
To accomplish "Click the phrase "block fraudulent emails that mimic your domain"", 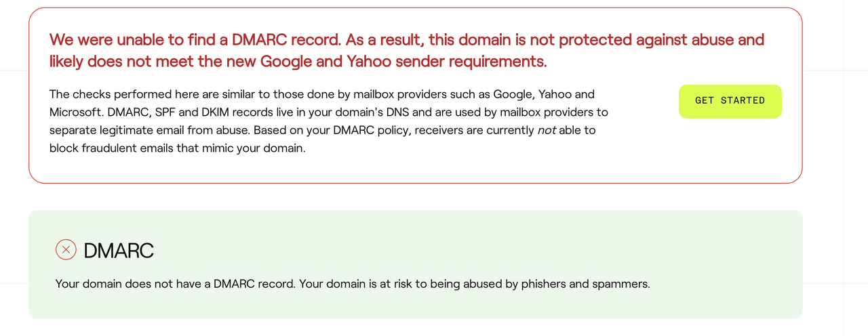I will click(x=178, y=147).
